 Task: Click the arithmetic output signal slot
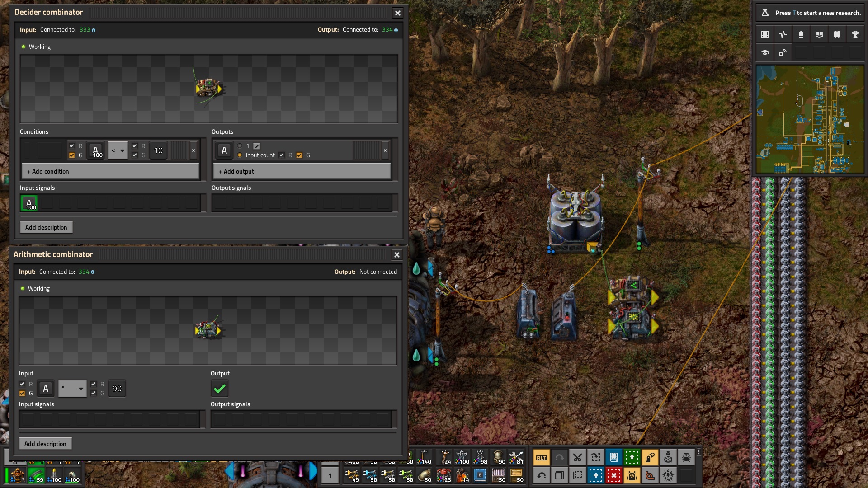coord(220,389)
